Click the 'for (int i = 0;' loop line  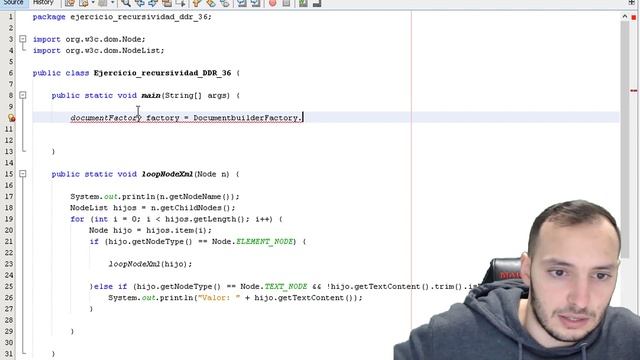point(176,219)
